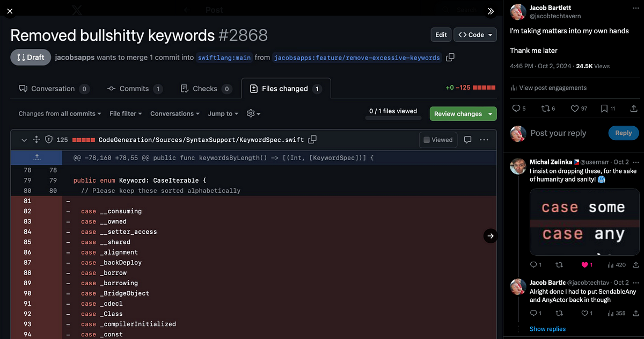The height and width of the screenshot is (339, 644).
Task: Switch to the Conversation tab
Action: coord(53,89)
